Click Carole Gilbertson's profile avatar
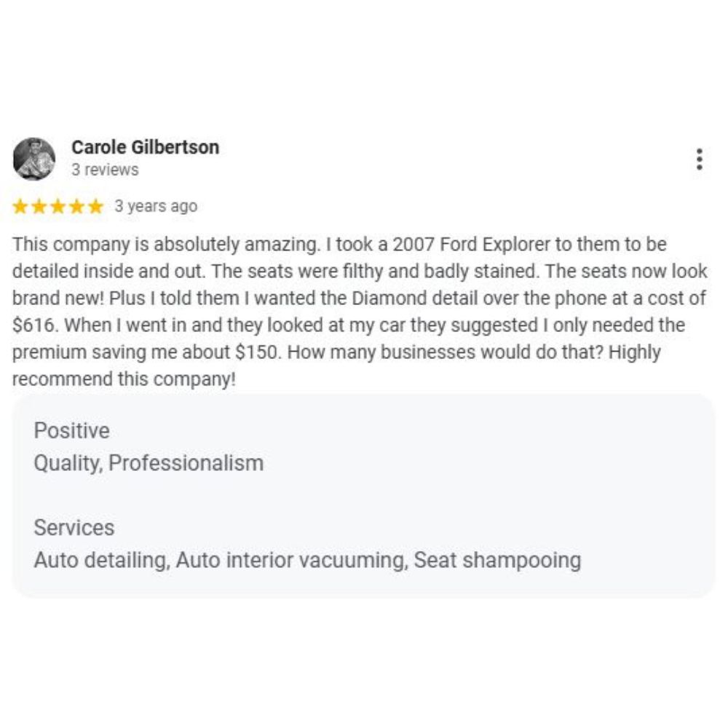Image resolution: width=728 pixels, height=728 pixels. 34,159
